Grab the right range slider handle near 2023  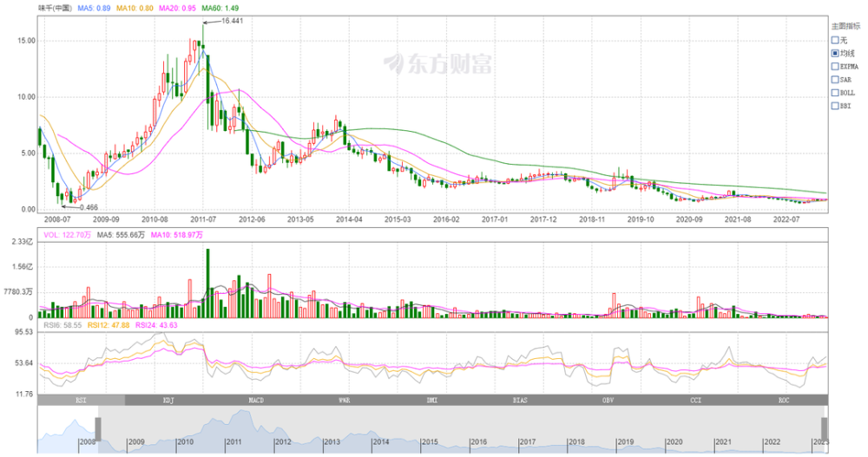(824, 429)
